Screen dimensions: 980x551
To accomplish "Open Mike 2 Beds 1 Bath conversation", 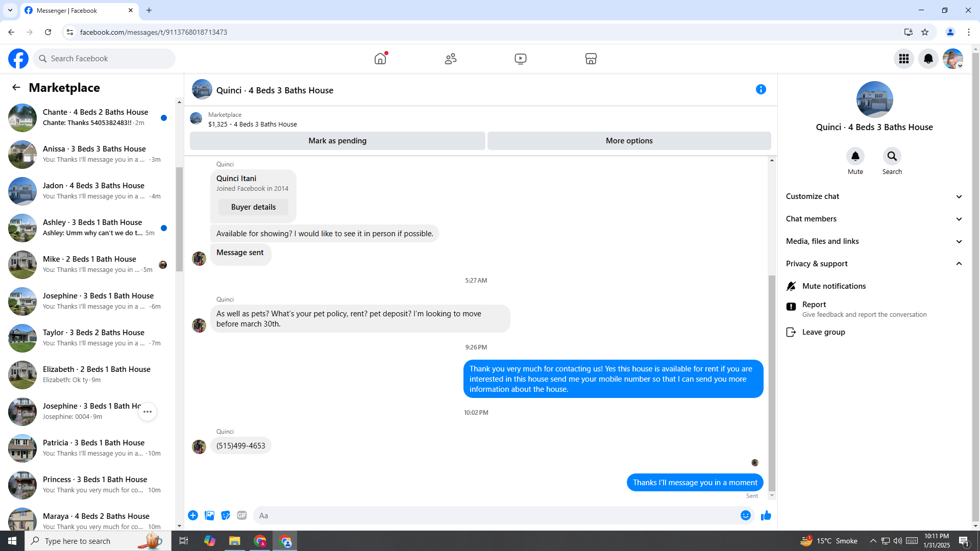I will (88, 264).
